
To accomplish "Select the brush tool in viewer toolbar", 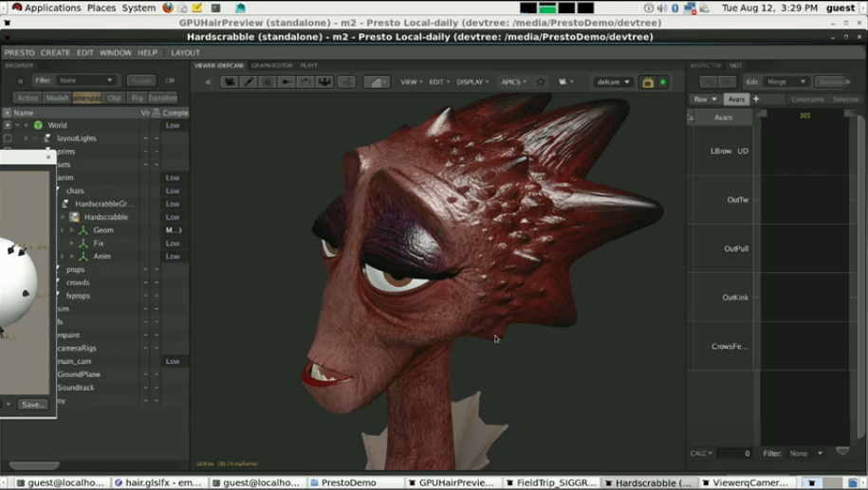I will pos(249,82).
